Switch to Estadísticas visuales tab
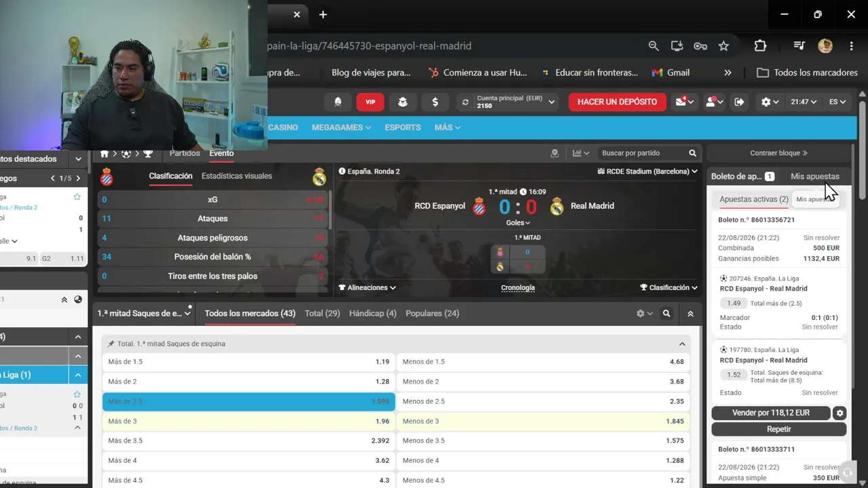Image resolution: width=868 pixels, height=488 pixels. tap(237, 176)
